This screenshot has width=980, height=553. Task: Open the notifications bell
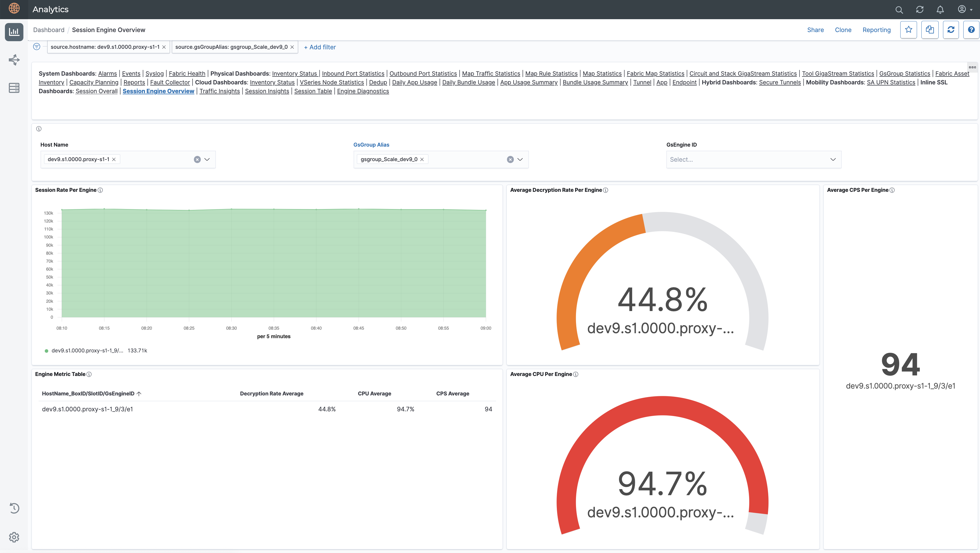click(940, 10)
